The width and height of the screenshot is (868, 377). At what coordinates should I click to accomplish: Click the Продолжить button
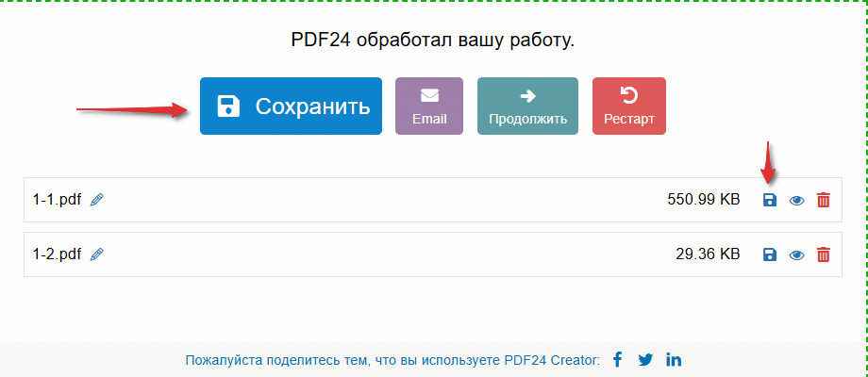pyautogui.click(x=527, y=107)
